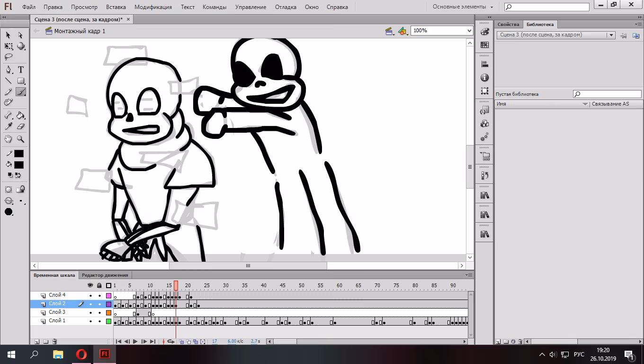Open the Файл menu
The height and width of the screenshot is (364, 644).
pos(28,7)
